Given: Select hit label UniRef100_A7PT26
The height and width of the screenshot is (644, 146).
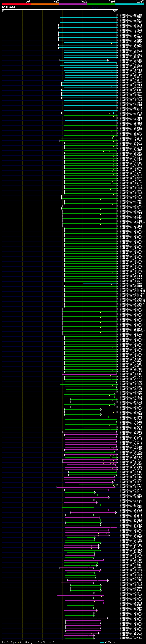Looking at the screenshot, I should [131, 30].
